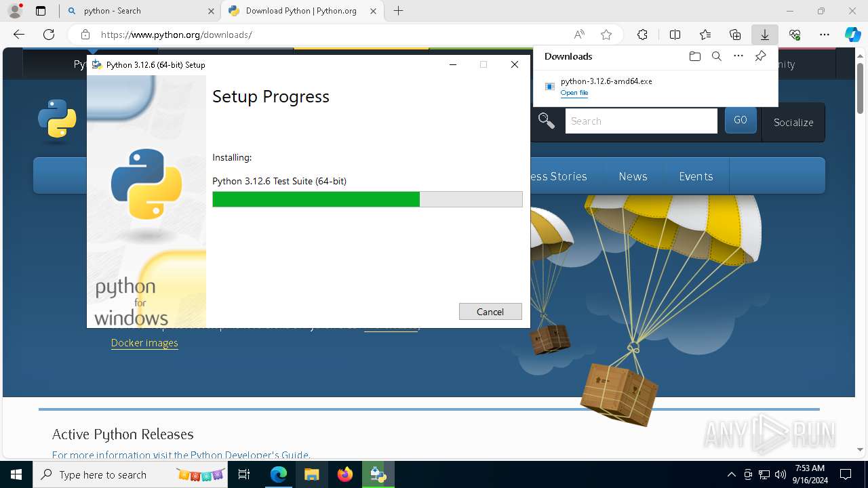Click the Windows taskbar search box
Viewport: 868px width, 488px height.
click(130, 474)
